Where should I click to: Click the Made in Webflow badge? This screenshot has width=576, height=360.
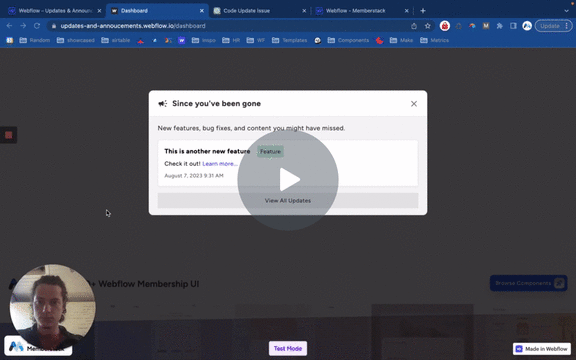[542, 349]
